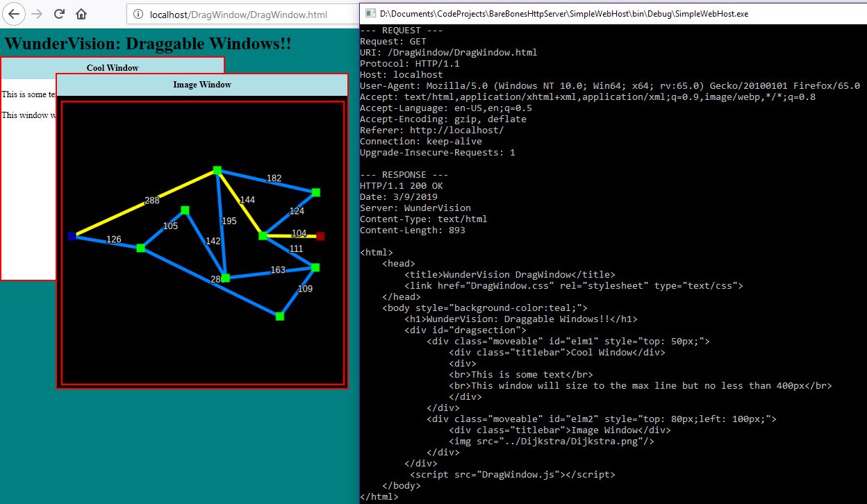Click the Dijkstra graph image
Image resolution: width=867 pixels, height=504 pixels.
pos(203,242)
